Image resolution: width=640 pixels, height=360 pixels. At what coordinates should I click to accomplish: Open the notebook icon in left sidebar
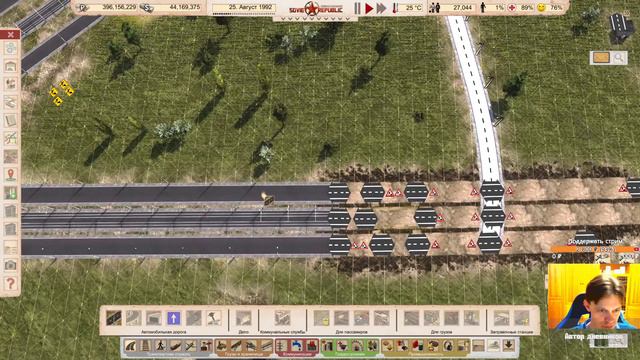pyautogui.click(x=11, y=120)
